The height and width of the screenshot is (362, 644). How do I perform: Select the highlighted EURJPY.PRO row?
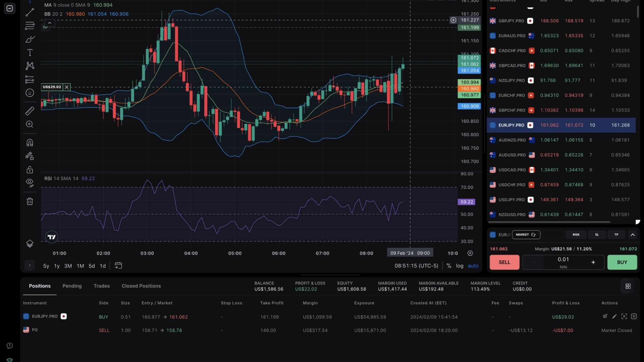[x=561, y=125]
